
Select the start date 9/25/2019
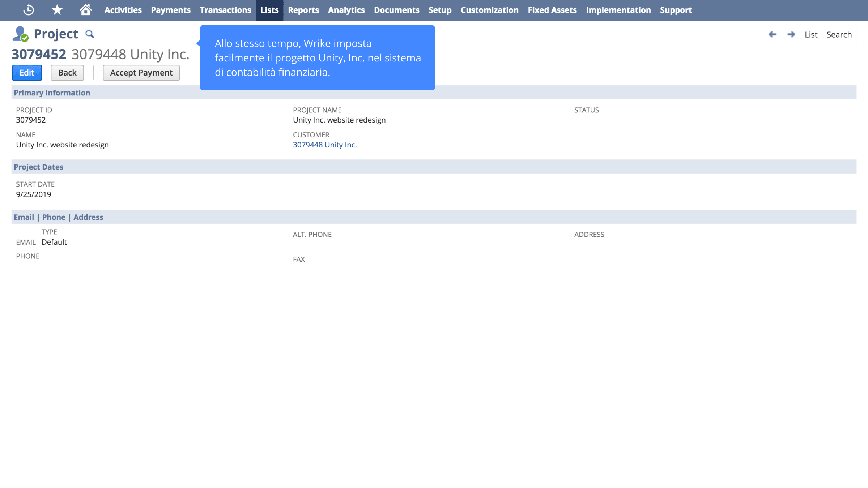34,194
